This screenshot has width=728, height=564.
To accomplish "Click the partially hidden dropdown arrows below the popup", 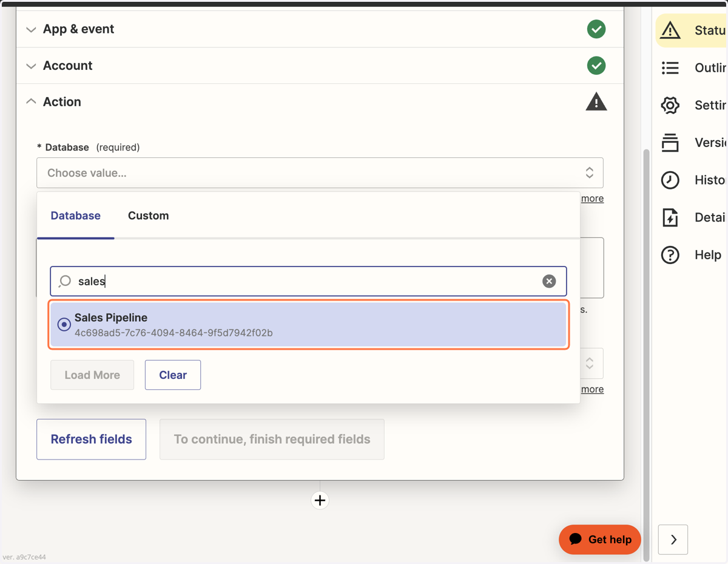I will 590,363.
